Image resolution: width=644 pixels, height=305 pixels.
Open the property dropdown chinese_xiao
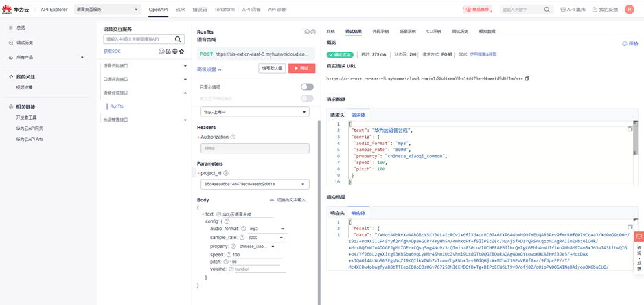click(257, 247)
